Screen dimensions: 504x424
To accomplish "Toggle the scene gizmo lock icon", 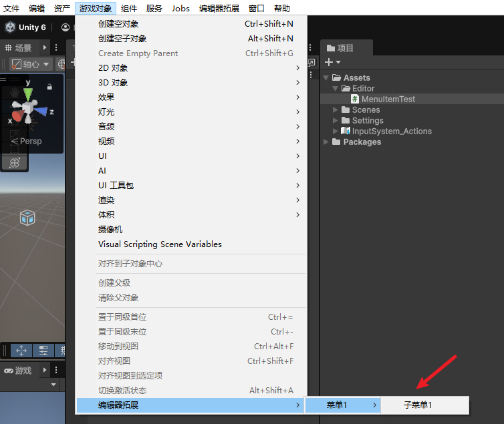I will [49, 87].
